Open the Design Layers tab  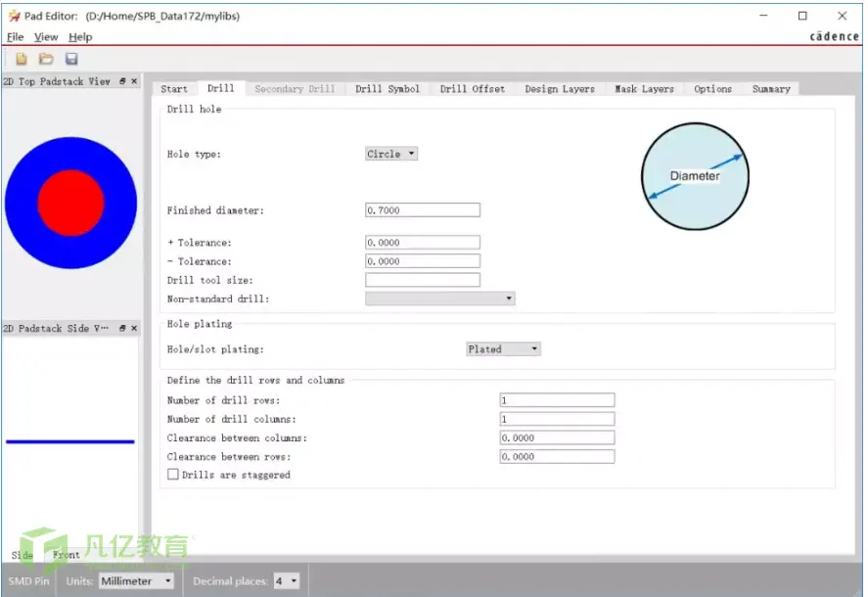[x=560, y=89]
